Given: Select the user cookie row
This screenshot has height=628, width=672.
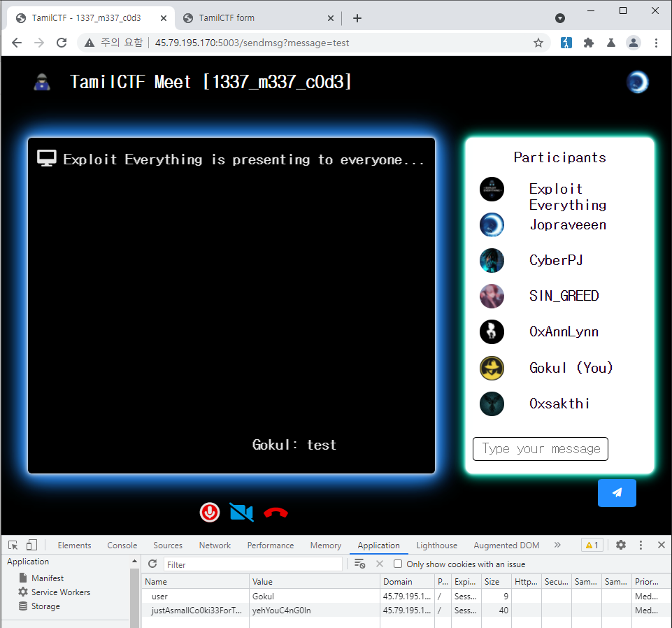Looking at the screenshot, I should pos(406,597).
